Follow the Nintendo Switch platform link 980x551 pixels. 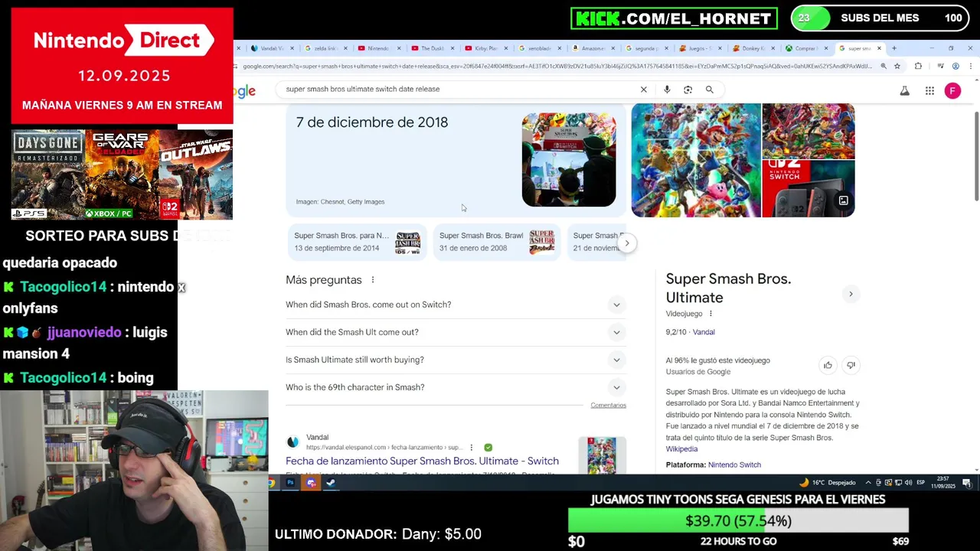tap(734, 465)
